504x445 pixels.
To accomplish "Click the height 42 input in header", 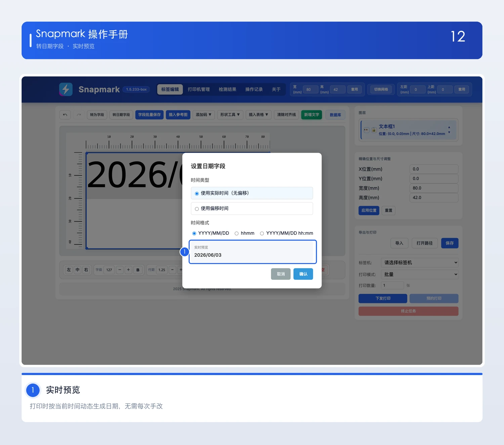I will coord(338,89).
